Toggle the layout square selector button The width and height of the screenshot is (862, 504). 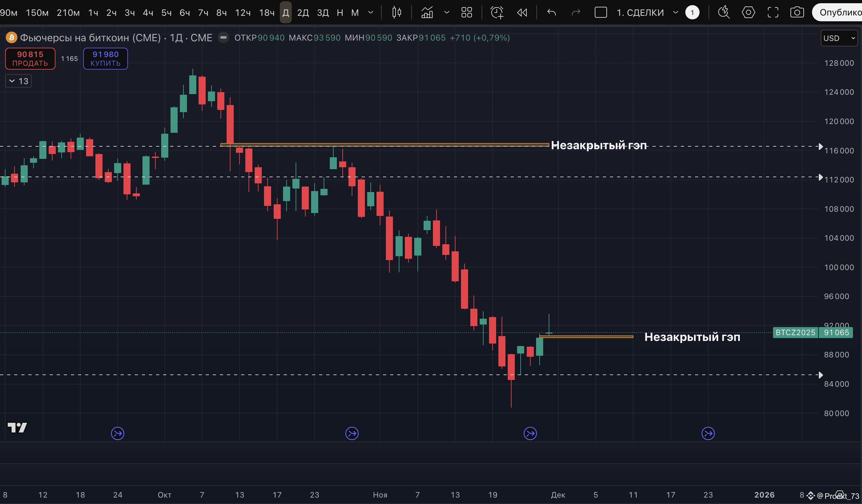[x=601, y=13]
